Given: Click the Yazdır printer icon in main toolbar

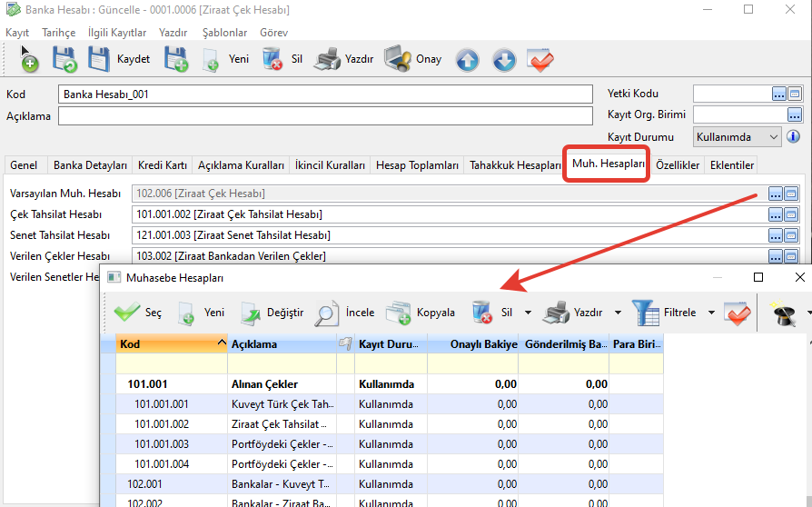Looking at the screenshot, I should point(327,59).
